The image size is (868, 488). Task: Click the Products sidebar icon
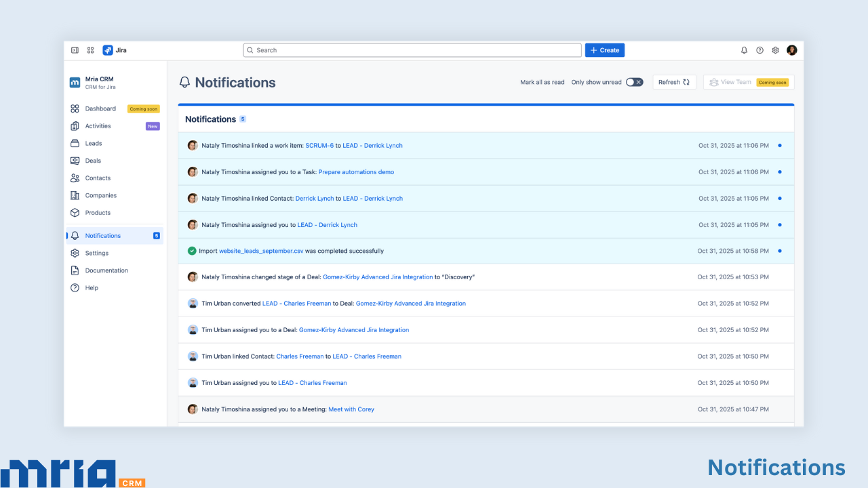point(75,213)
